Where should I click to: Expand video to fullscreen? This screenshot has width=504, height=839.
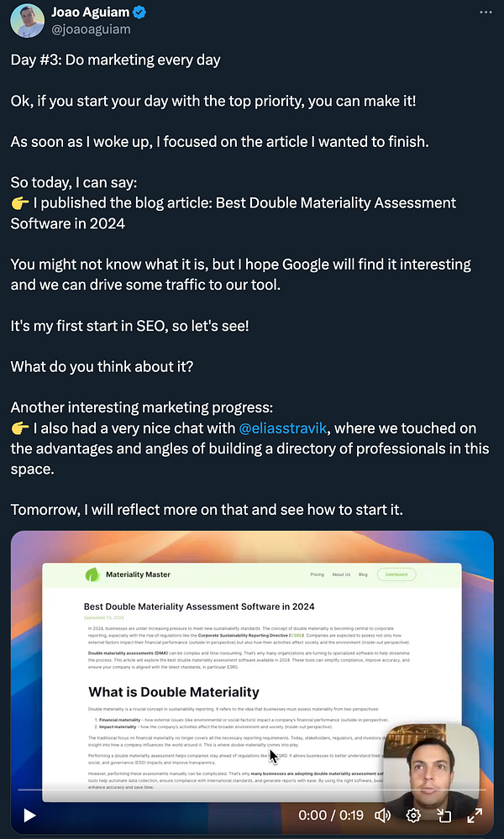tap(475, 815)
